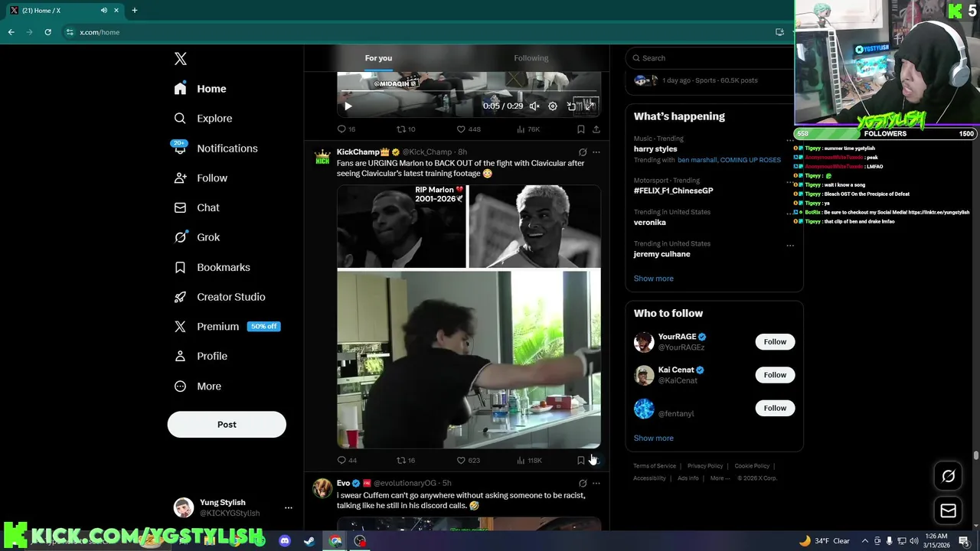Open the Explore page
The width and height of the screenshot is (980, 551).
coord(203,119)
